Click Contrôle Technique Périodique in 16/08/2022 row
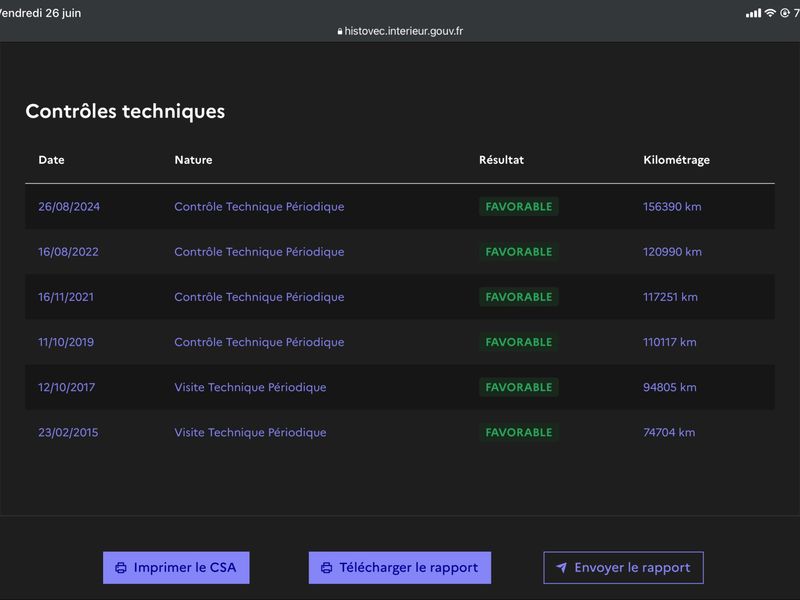The height and width of the screenshot is (600, 800). [x=259, y=252]
